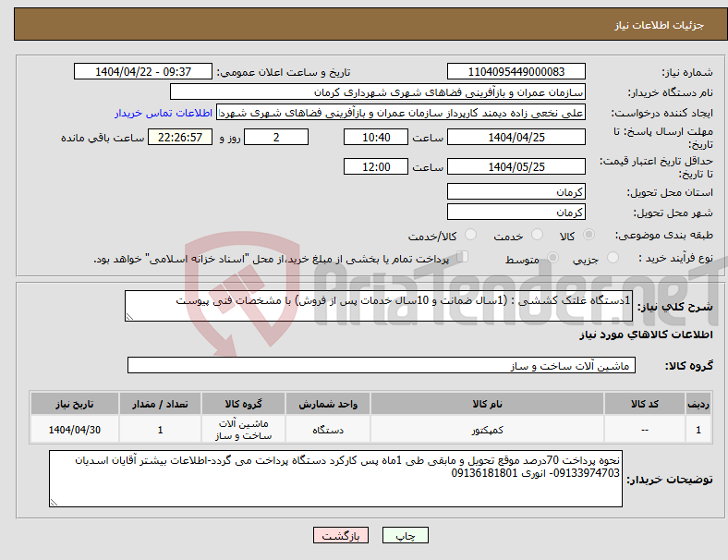Click the اطلاعات کالاهای مورد نیاز heading
This screenshot has height=560, width=728.
(646, 335)
